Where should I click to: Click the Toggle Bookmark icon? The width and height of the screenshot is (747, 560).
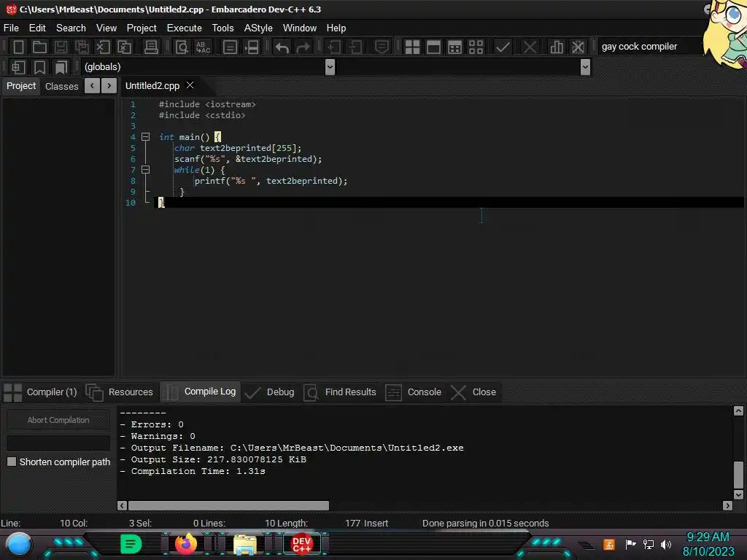(x=39, y=67)
